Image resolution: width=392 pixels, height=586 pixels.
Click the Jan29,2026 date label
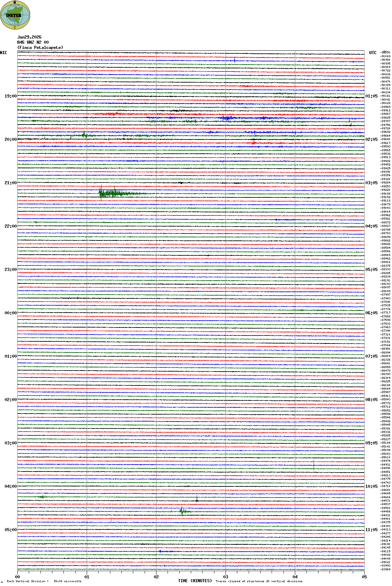click(x=29, y=37)
